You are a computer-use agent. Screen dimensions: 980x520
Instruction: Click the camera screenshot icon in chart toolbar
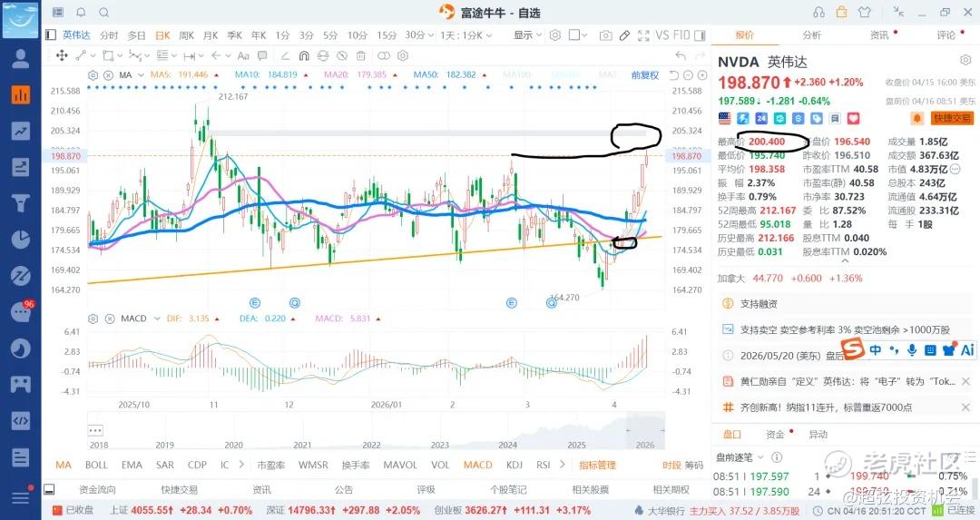coord(605,35)
